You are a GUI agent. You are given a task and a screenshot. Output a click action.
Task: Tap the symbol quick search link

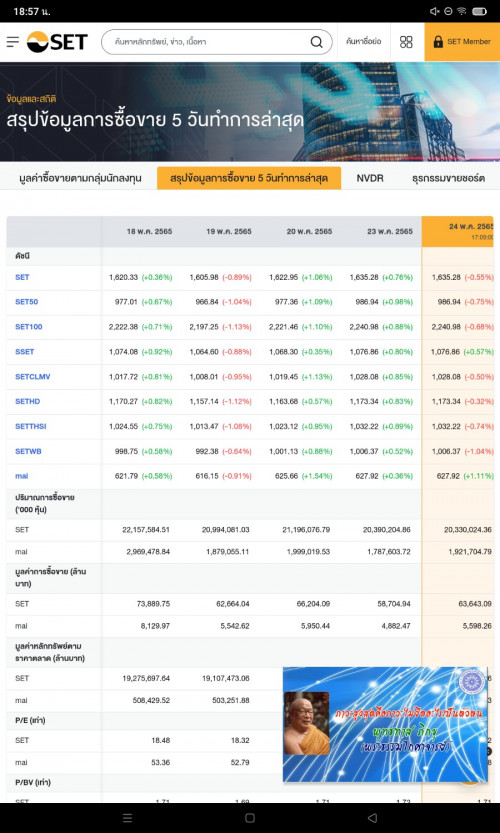pos(363,41)
